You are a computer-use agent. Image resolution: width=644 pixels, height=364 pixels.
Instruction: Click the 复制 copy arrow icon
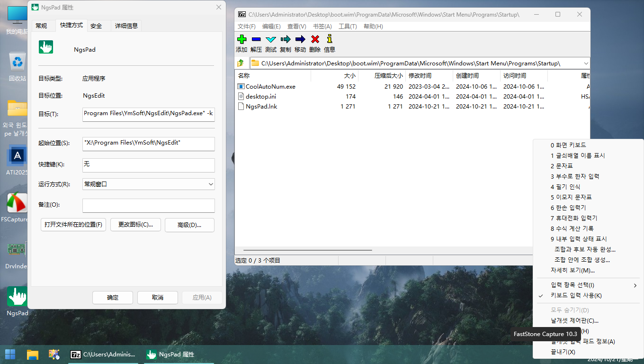click(x=286, y=39)
